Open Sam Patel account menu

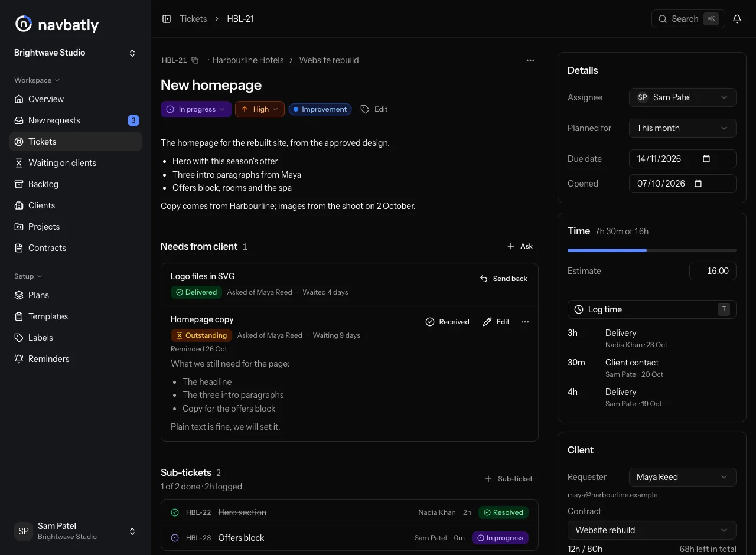pyautogui.click(x=76, y=531)
